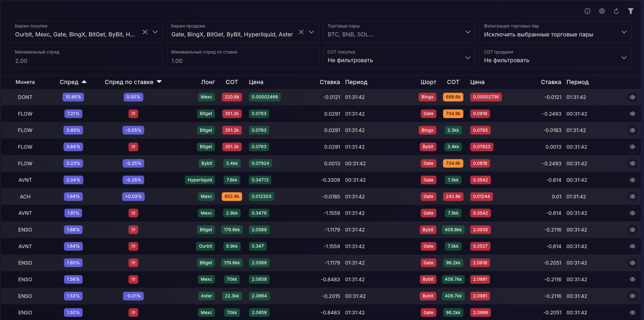Open the СОТ покупки dropdown
This screenshot has height=320, width=644.
click(399, 58)
